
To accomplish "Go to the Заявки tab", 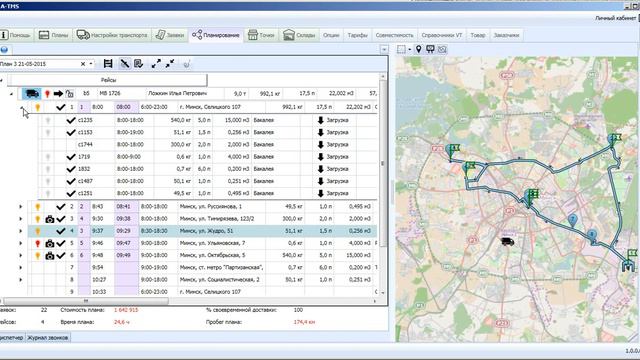I will (170, 35).
